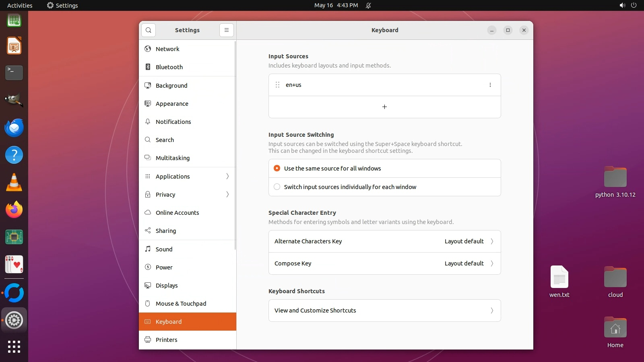The image size is (644, 362).
Task: Click Activities in the top bar
Action: (x=20, y=5)
